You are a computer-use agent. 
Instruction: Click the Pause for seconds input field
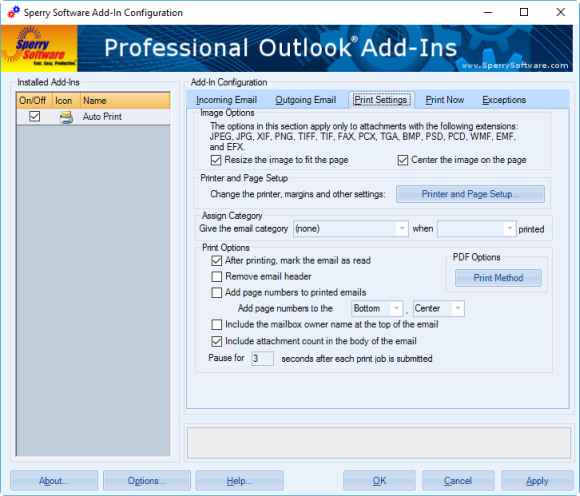[x=262, y=358]
